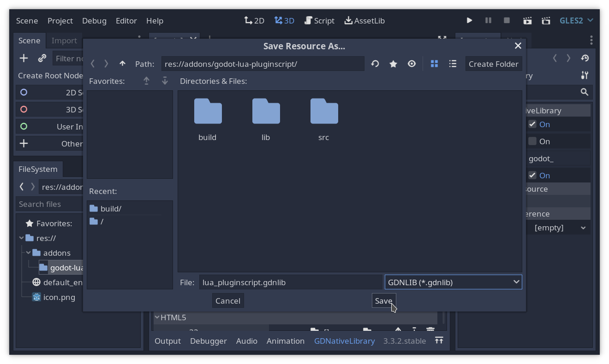Save the resource file

(383, 301)
